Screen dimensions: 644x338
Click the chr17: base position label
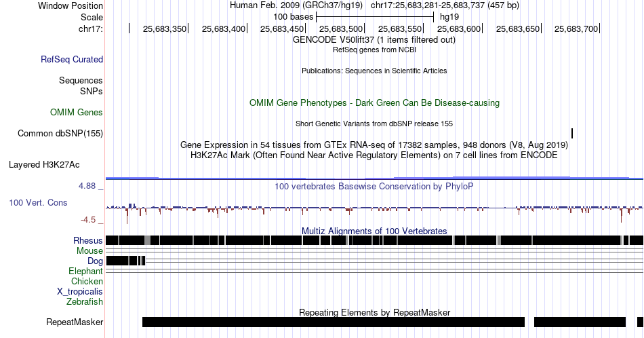pyautogui.click(x=90, y=29)
